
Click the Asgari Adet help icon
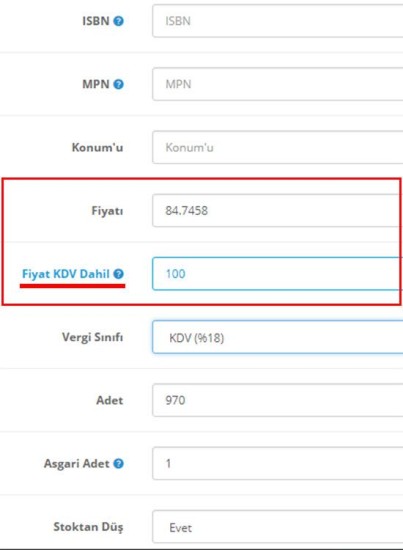[119, 463]
